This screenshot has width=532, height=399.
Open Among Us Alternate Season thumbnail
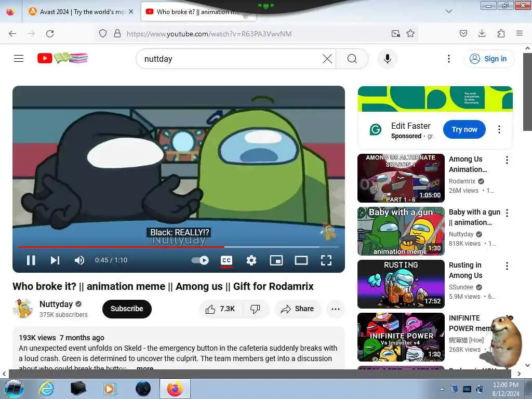(401, 178)
